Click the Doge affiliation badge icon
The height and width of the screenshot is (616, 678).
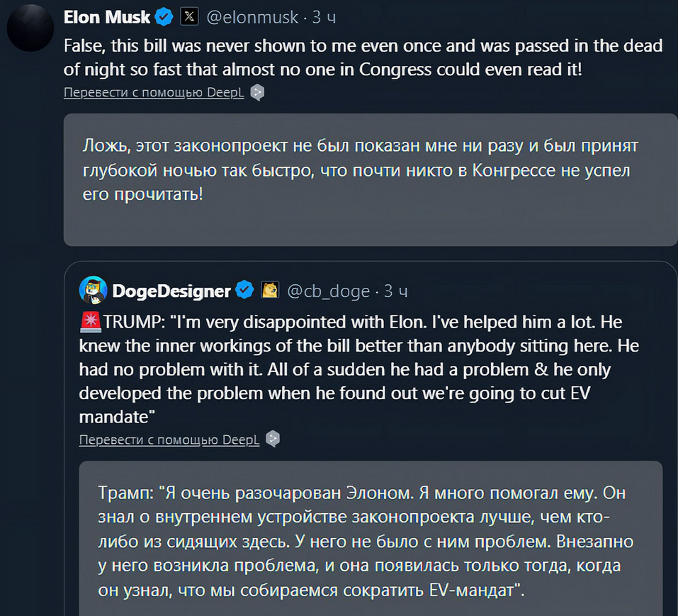tap(270, 290)
